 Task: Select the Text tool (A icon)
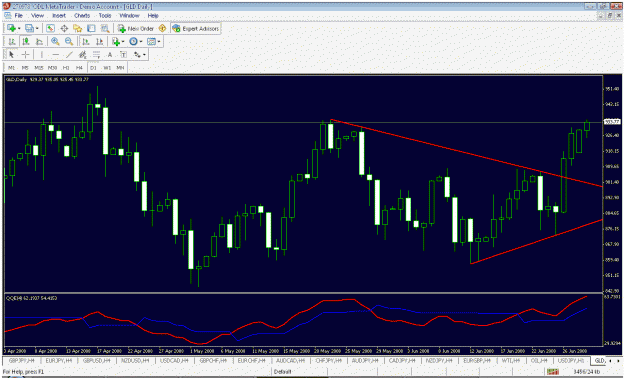pos(110,55)
